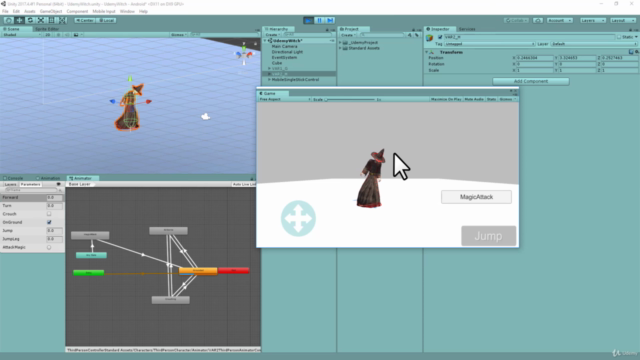Toggle Maximize On Play in Game view
This screenshot has height=360, width=640.
coord(446,99)
